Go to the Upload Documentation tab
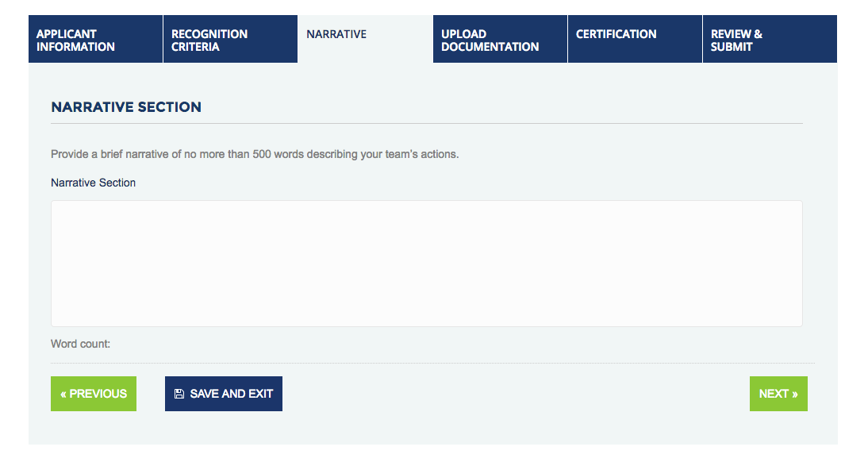Image resolution: width=868 pixels, height=466 pixels. [500, 39]
